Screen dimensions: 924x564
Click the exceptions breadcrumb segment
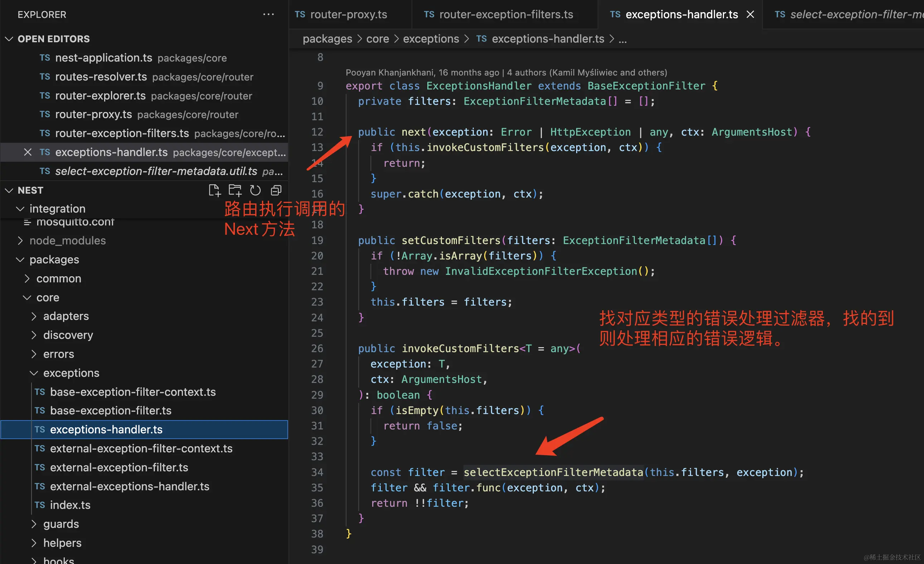point(431,39)
